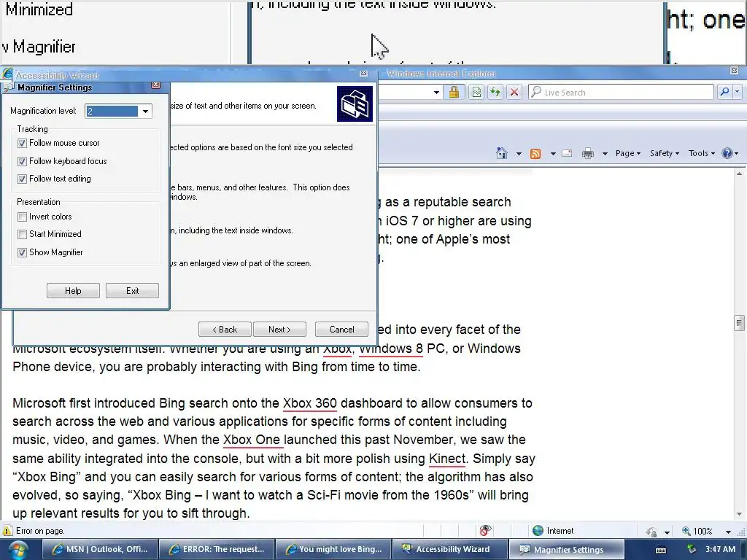Click the scrollbar down arrow
747x560 pixels.
click(x=739, y=514)
